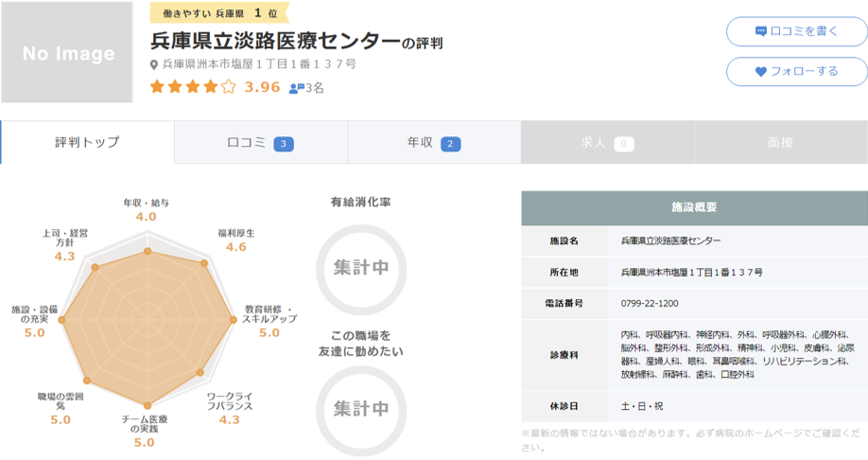Click the チーム医療の実践 5.0 label
The width and height of the screenshot is (868, 460).
tap(145, 432)
